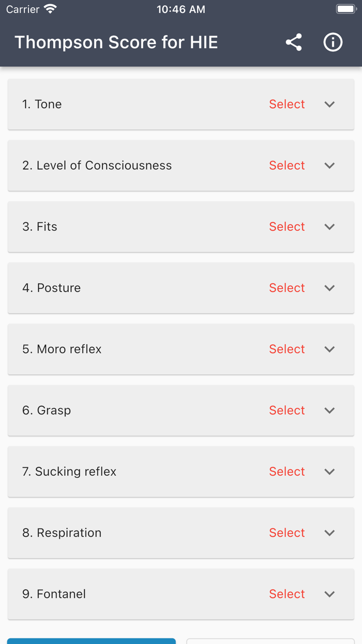Expand the Tone chevron arrow
Screen dimensions: 362x644
pyautogui.click(x=329, y=104)
